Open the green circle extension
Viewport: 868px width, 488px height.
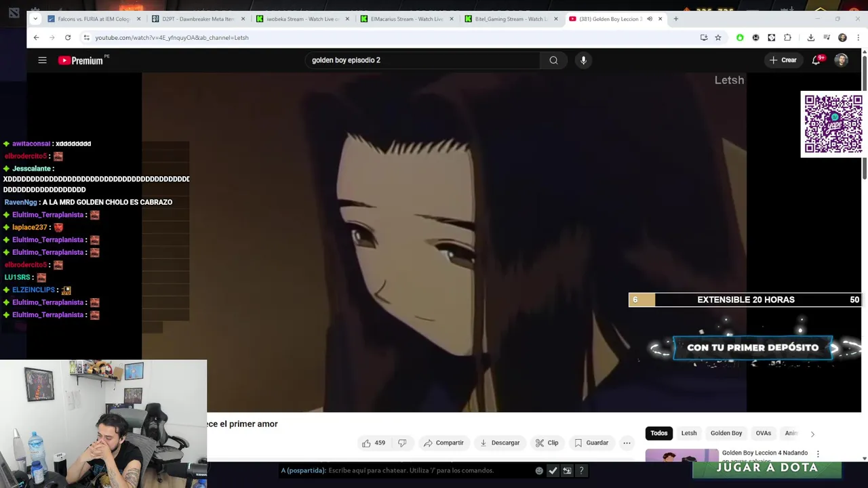click(x=740, y=37)
